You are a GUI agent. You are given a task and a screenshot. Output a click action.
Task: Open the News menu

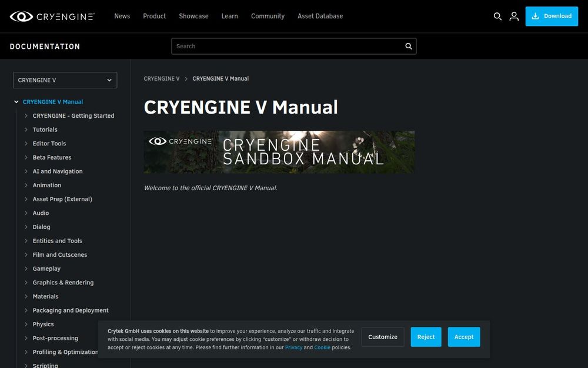coord(122,16)
